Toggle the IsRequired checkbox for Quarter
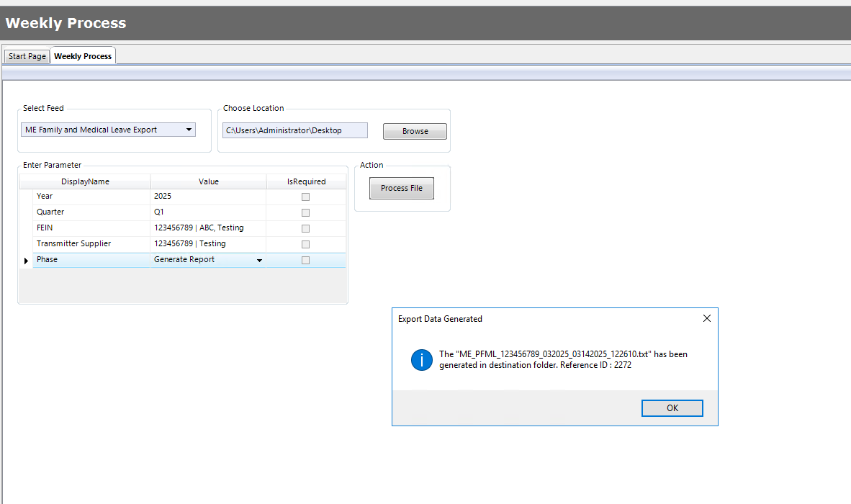 pyautogui.click(x=305, y=212)
